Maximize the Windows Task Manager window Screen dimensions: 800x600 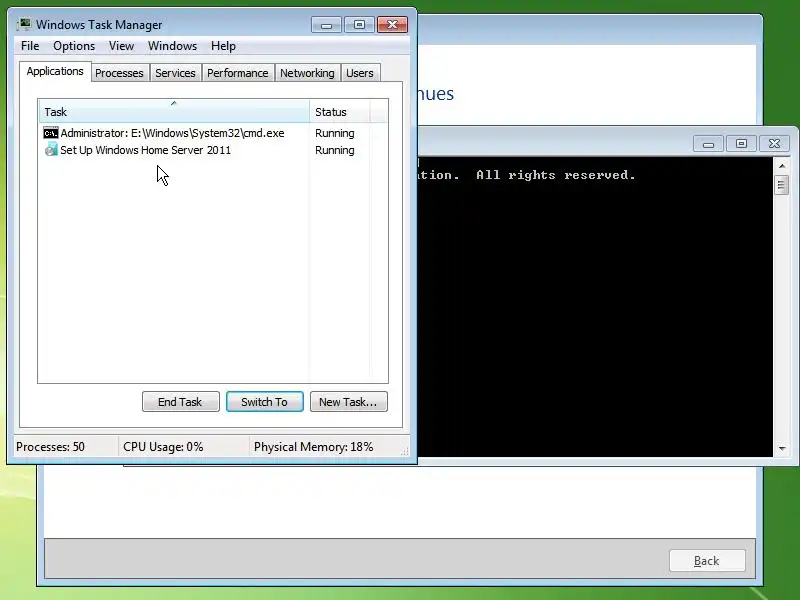click(x=359, y=24)
